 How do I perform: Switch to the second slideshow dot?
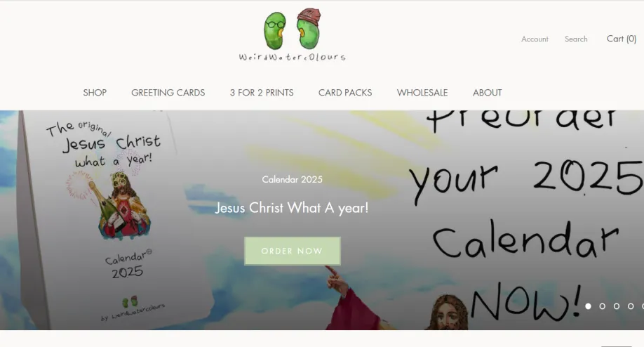(x=602, y=306)
